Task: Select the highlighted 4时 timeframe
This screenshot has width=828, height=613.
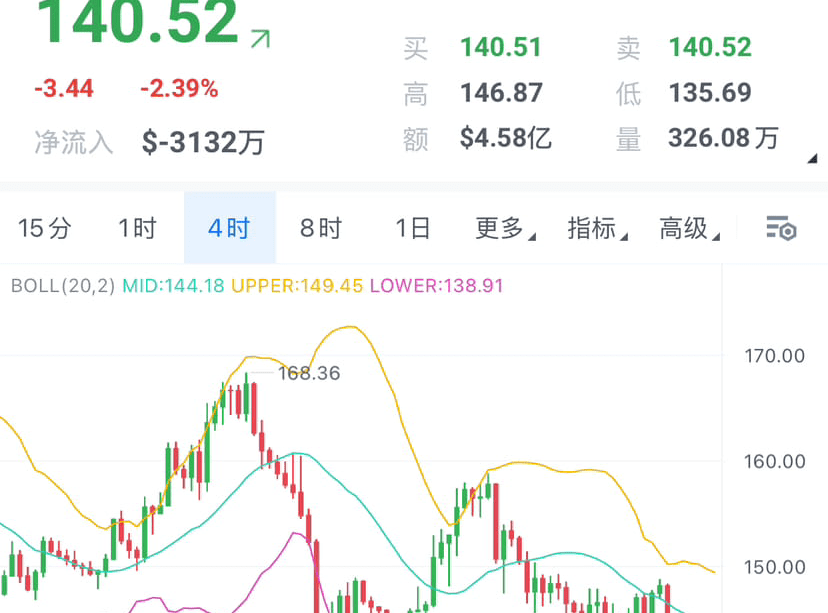Action: tap(229, 228)
